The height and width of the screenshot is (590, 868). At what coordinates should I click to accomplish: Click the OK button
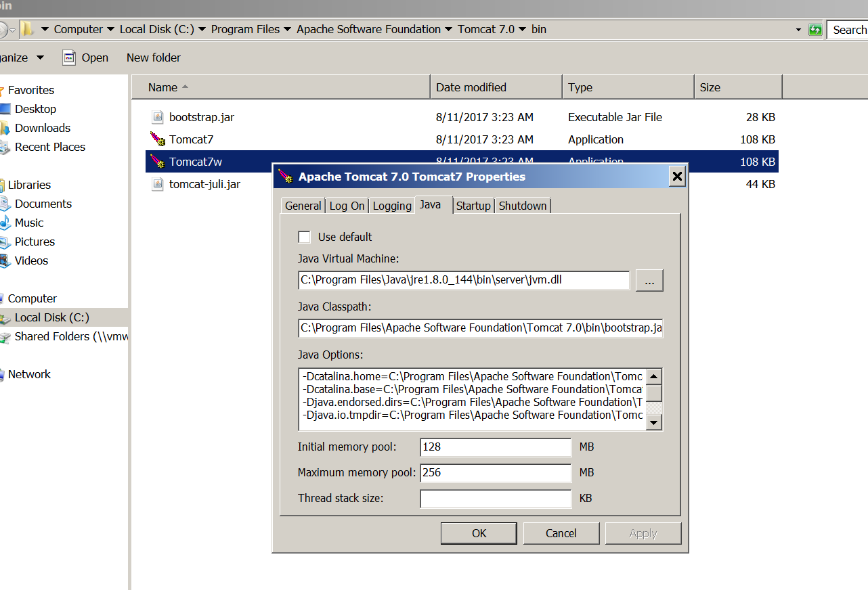coord(479,533)
